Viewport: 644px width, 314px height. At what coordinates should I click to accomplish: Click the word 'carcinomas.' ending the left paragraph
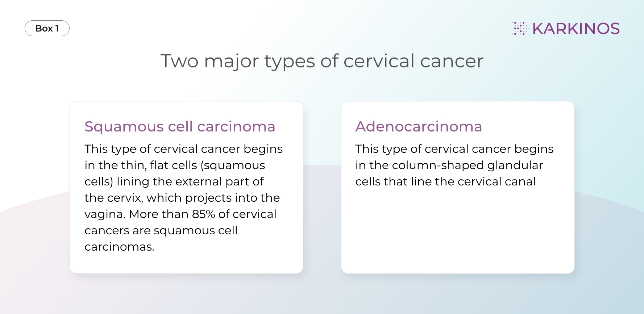point(119,247)
